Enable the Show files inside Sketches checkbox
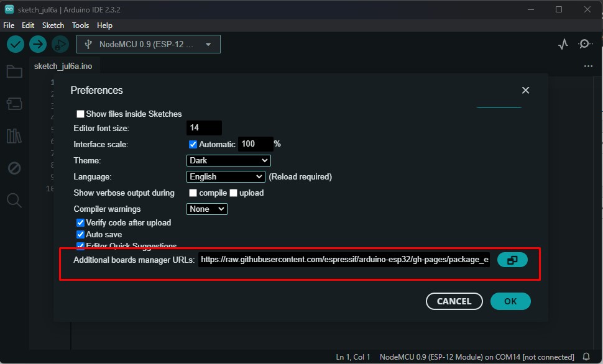This screenshot has height=364, width=603. point(80,114)
